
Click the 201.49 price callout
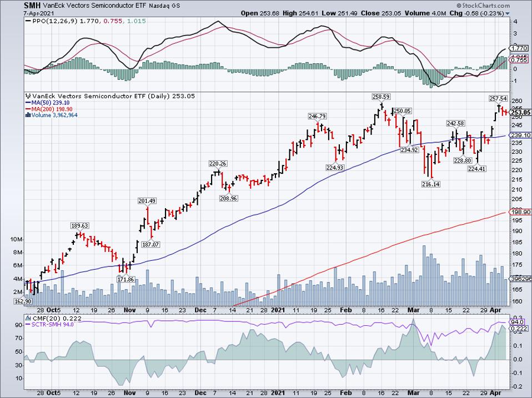point(147,201)
